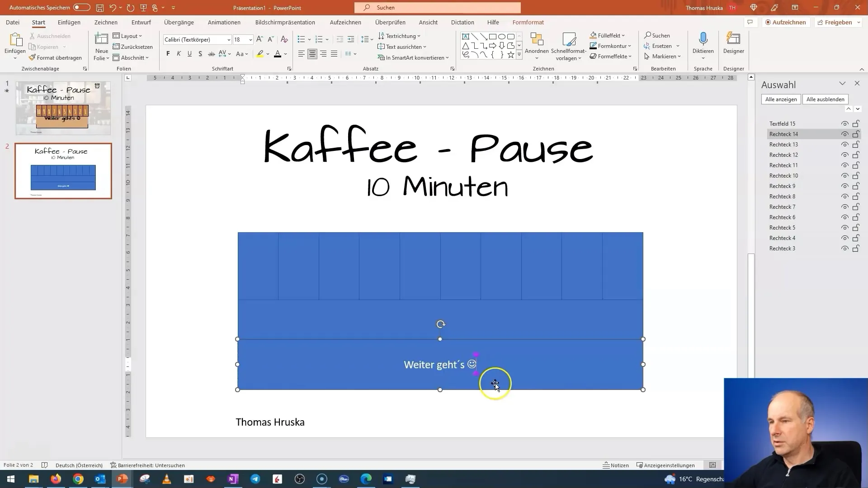Click Alle anzeigen button in Auswahl
The width and height of the screenshot is (868, 488).
pos(780,99)
